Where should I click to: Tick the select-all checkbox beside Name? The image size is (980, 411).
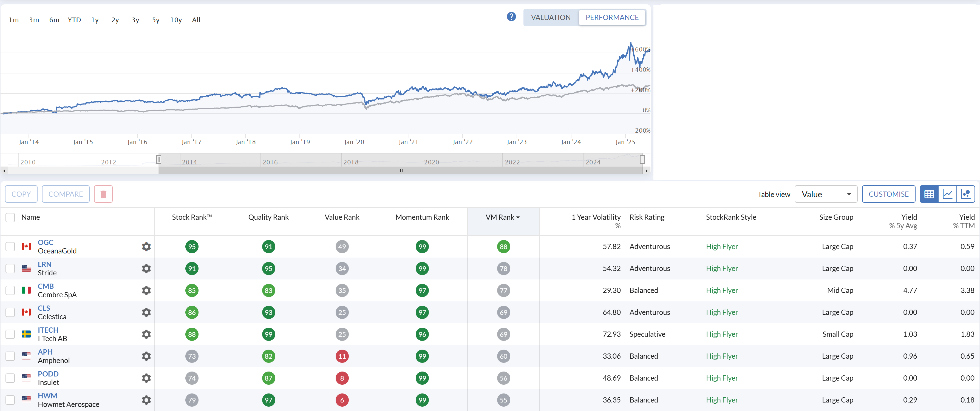click(x=10, y=218)
